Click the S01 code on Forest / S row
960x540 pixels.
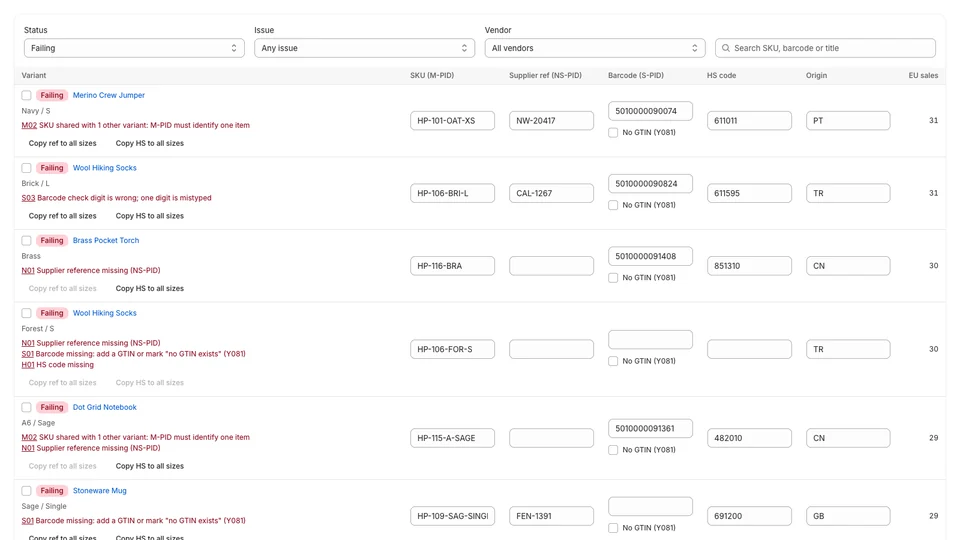pos(28,354)
